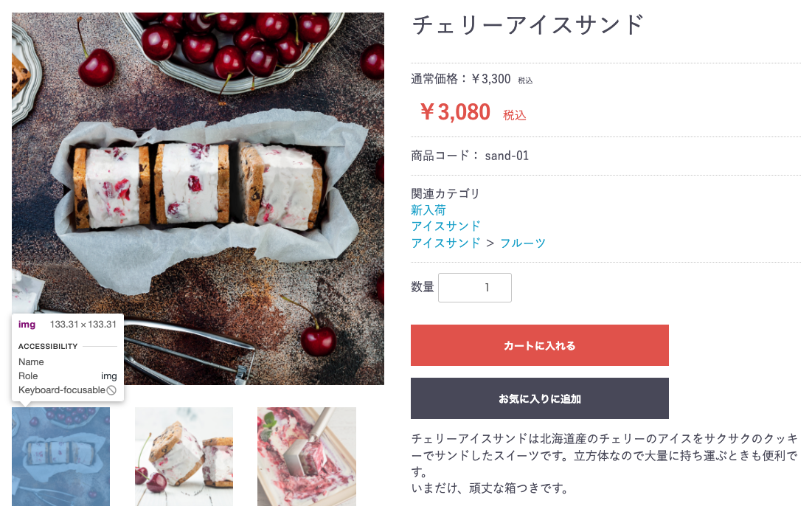Open the アイスサンド link before フルーツ
Screen dimensions: 812x526
click(445, 243)
